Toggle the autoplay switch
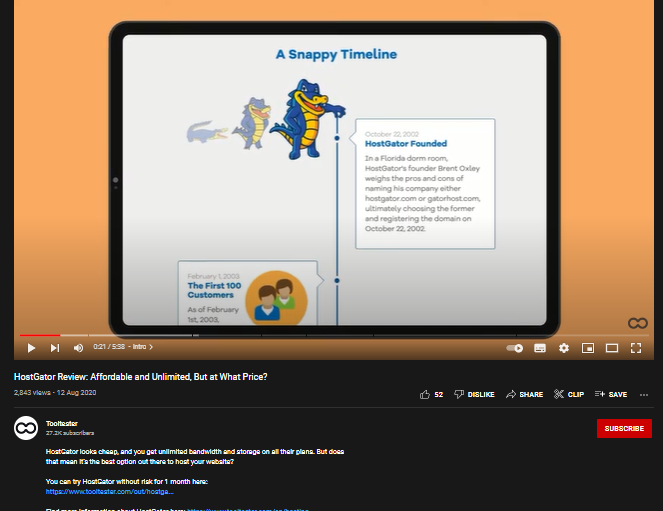Image resolution: width=663 pixels, height=511 pixels. [515, 348]
